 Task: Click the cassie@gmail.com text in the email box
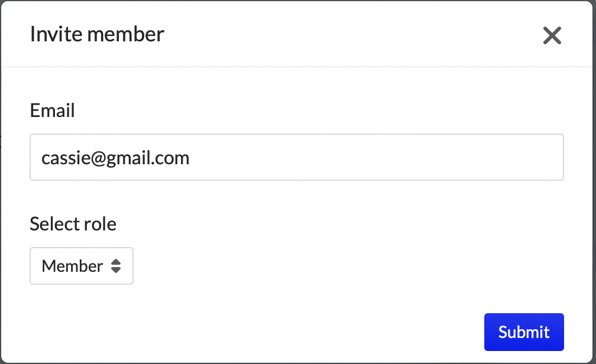(115, 158)
